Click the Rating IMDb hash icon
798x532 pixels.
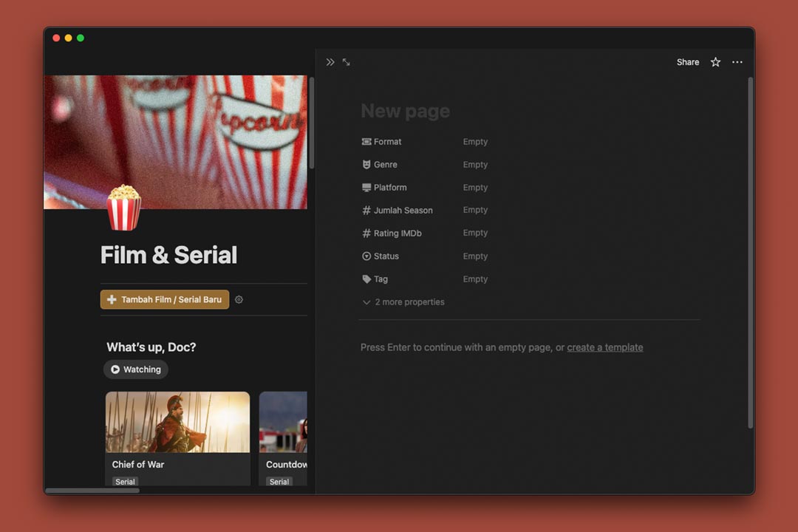coord(366,233)
